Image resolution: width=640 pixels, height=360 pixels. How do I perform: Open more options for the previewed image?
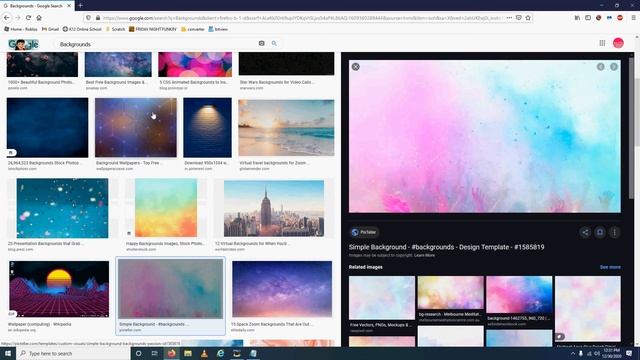(615, 232)
